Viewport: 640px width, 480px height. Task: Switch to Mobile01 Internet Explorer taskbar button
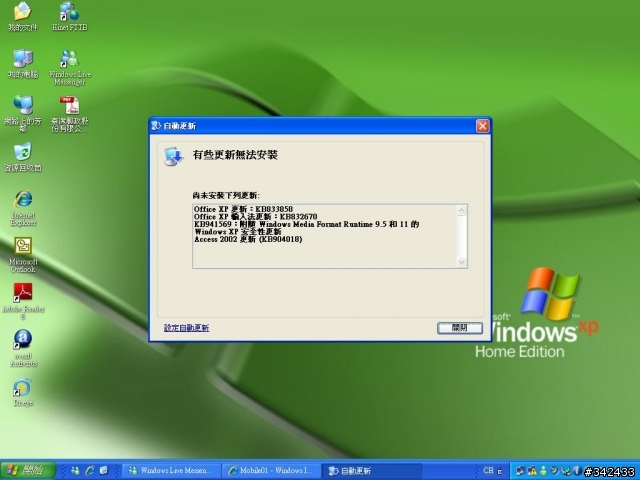point(272,471)
